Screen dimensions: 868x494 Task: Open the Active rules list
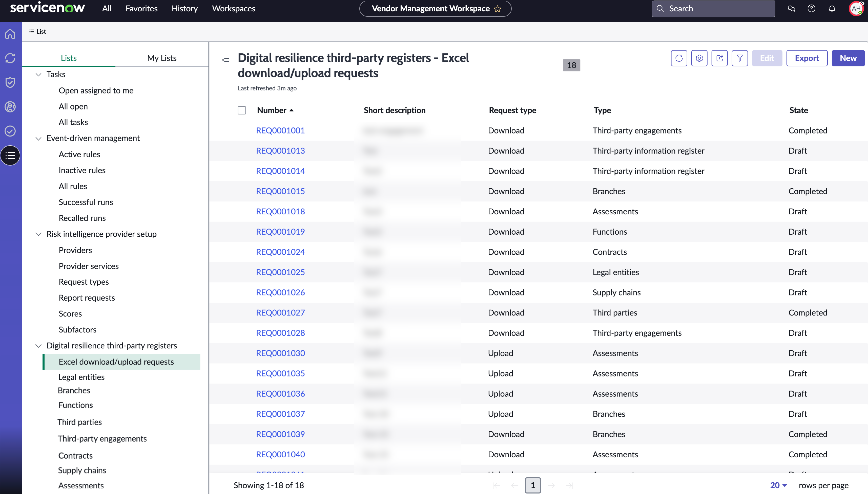[x=79, y=154]
